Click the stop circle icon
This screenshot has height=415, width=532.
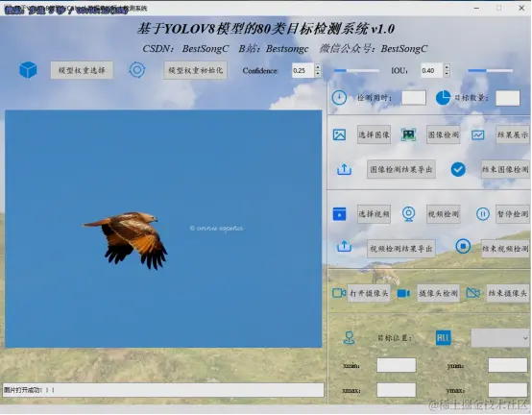pos(463,246)
